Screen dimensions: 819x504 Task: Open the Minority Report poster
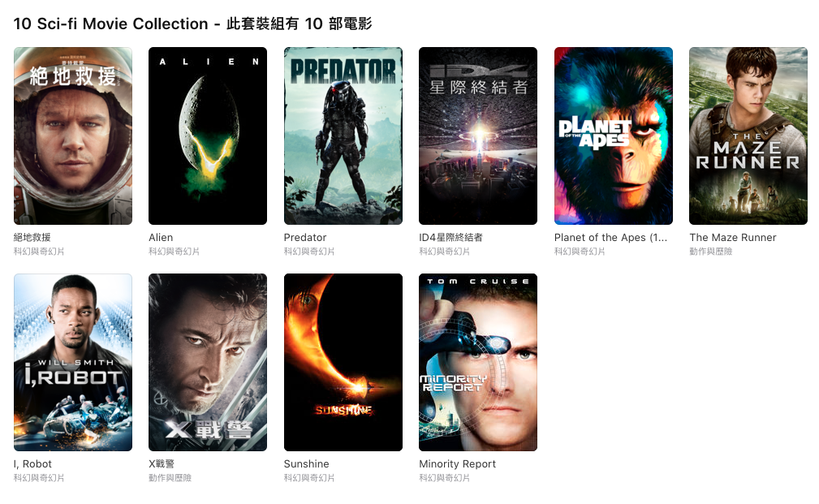478,363
